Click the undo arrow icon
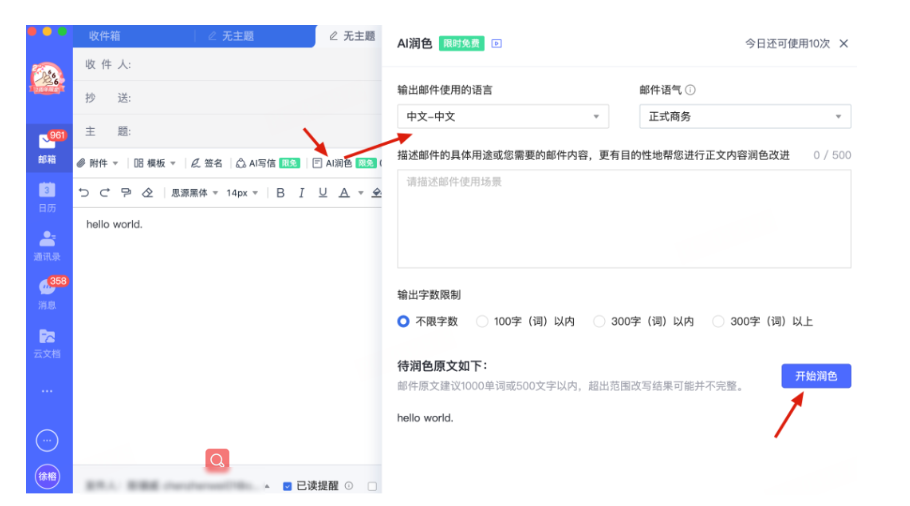 pyautogui.click(x=84, y=193)
